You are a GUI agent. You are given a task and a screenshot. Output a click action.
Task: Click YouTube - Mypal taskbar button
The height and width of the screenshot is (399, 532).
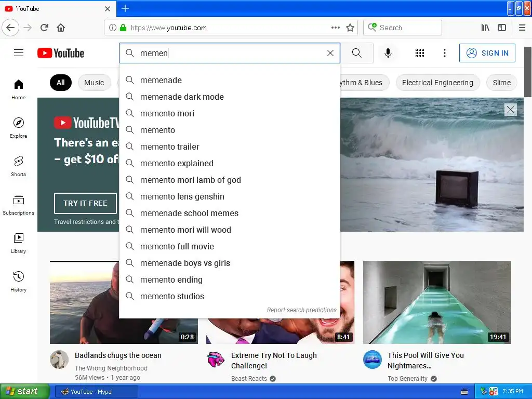[x=96, y=392]
